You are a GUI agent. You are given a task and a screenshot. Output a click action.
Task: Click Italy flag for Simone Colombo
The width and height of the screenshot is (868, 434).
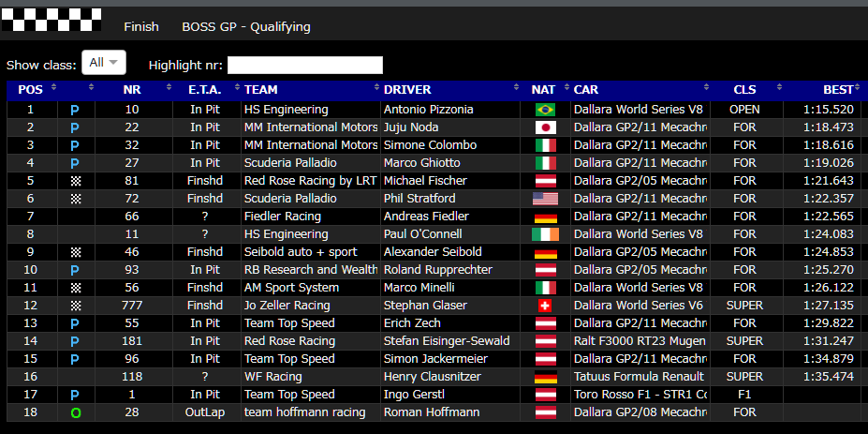click(x=545, y=145)
